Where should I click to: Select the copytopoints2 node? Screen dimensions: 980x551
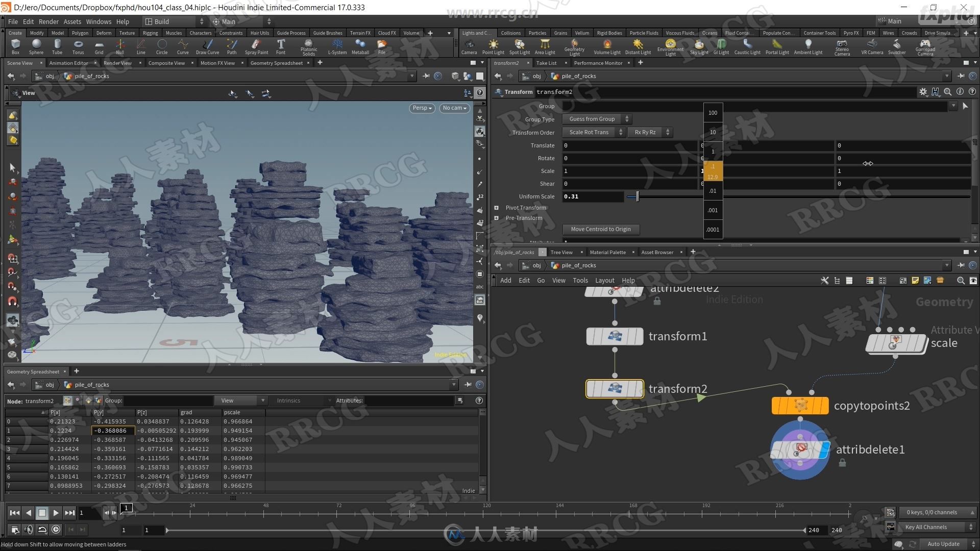point(800,406)
